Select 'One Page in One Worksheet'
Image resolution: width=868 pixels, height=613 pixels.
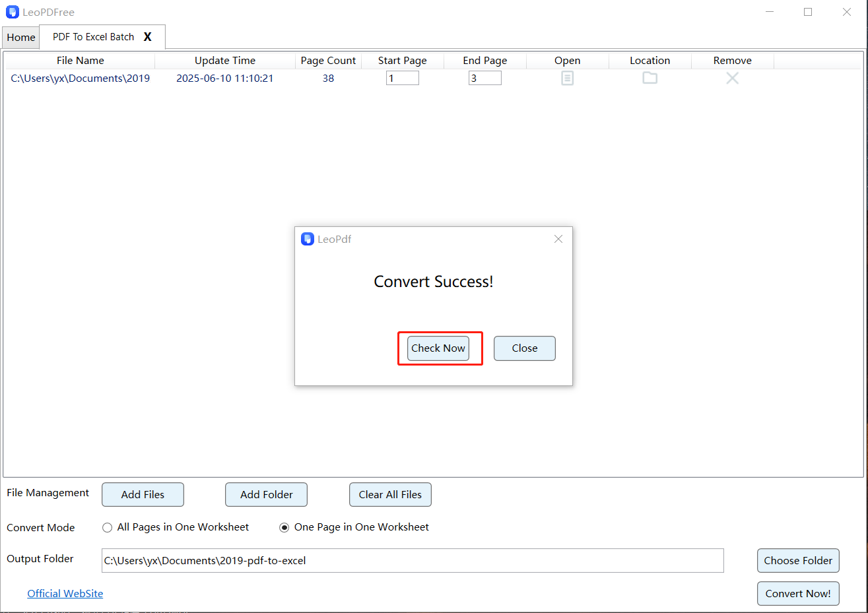coord(284,527)
